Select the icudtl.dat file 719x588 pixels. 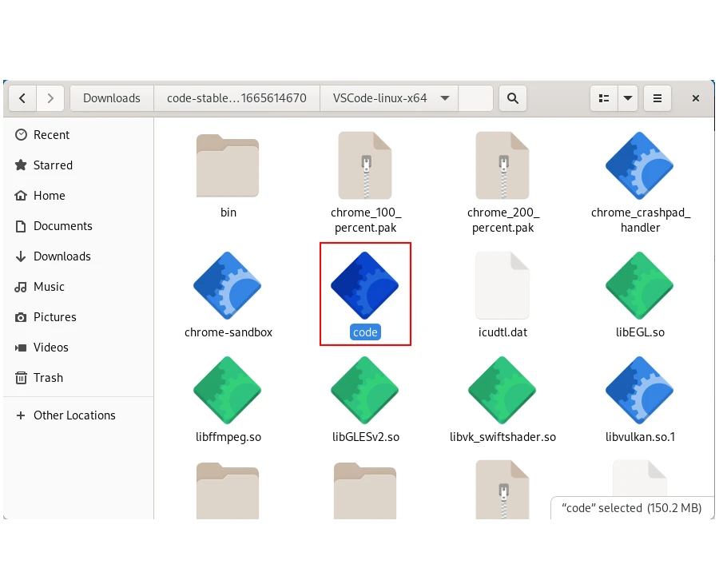pos(503,285)
